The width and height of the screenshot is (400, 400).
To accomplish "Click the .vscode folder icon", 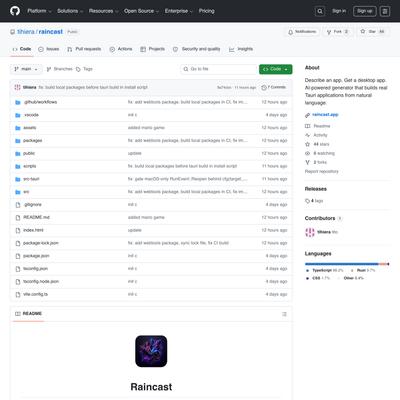I will pyautogui.click(x=18, y=115).
